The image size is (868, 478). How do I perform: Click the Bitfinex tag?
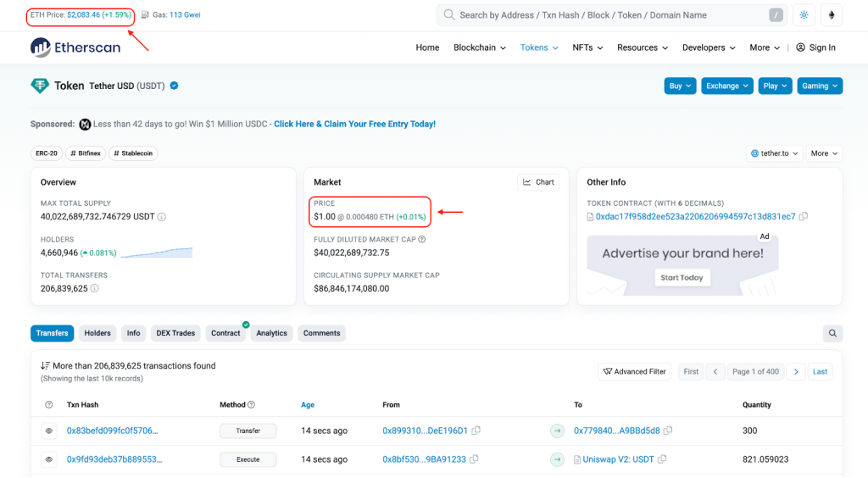[x=86, y=153]
